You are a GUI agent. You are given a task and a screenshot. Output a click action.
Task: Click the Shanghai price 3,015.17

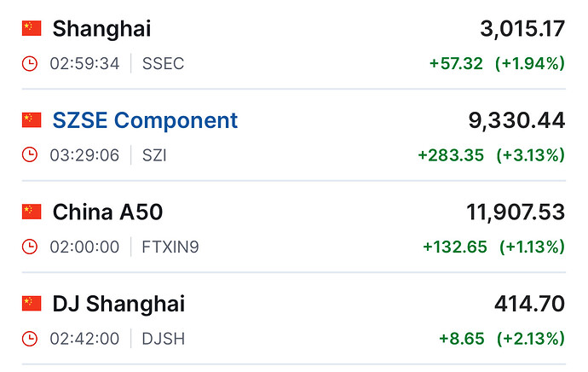[522, 28]
